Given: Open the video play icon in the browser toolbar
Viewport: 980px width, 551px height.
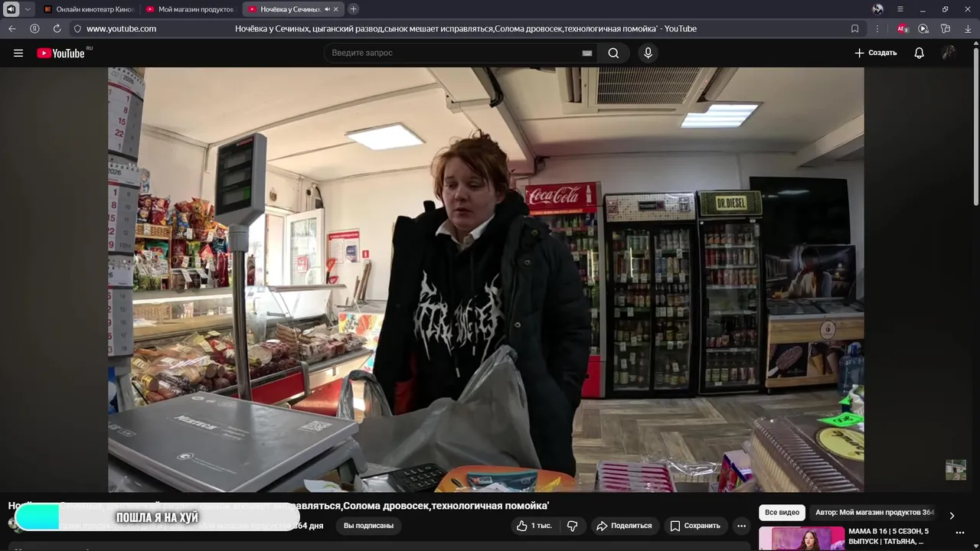Looking at the screenshot, I should click(x=923, y=28).
